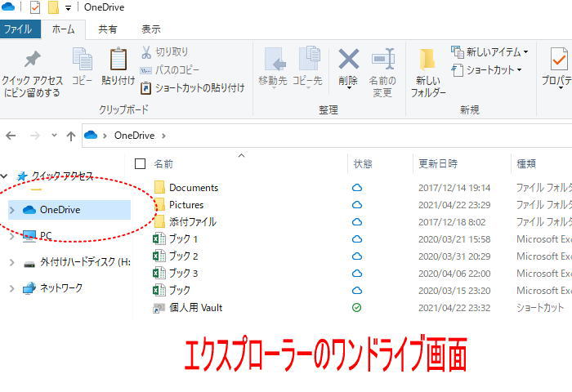
Task: Create 新しいフォルダー (New folder)
Action: click(428, 73)
